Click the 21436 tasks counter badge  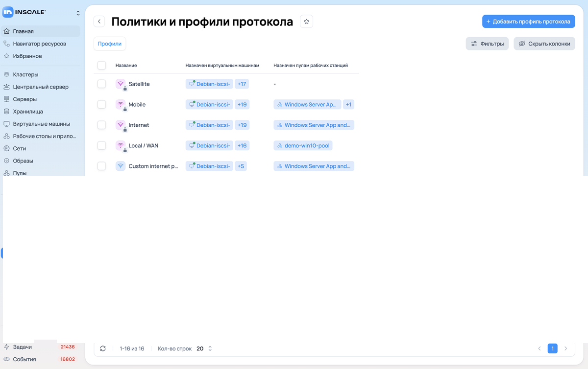click(68, 347)
